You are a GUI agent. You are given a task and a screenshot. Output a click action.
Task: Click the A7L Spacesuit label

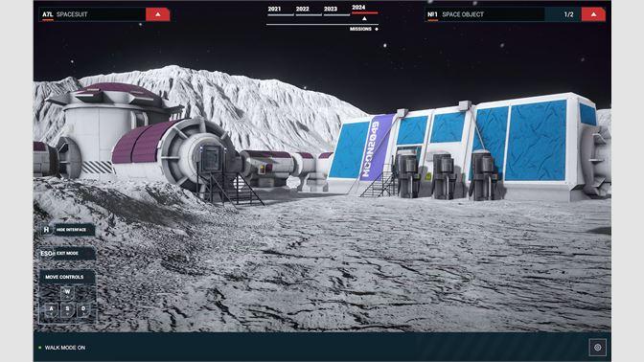(x=65, y=14)
